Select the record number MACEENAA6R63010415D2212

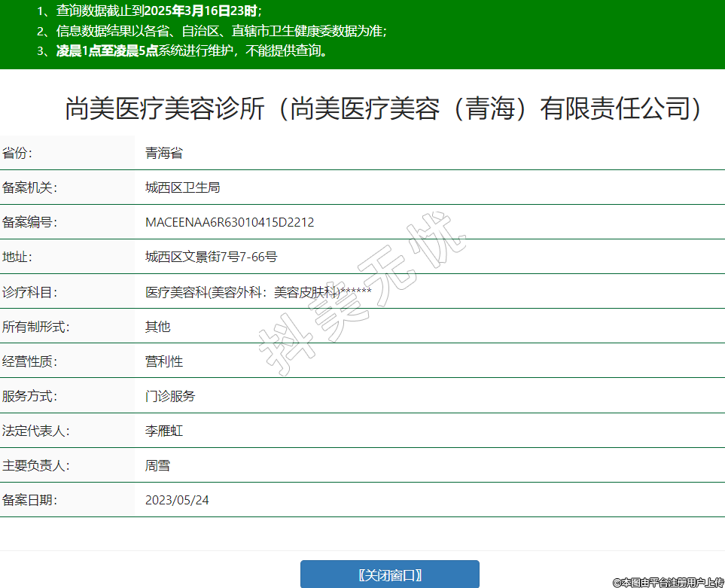click(x=230, y=222)
